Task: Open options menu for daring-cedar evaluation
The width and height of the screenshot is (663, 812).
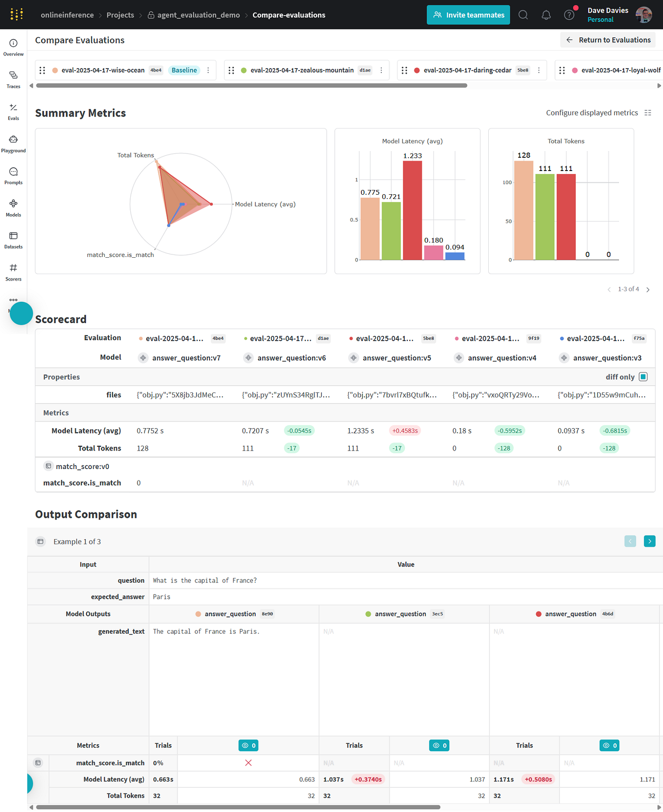Action: [x=539, y=70]
